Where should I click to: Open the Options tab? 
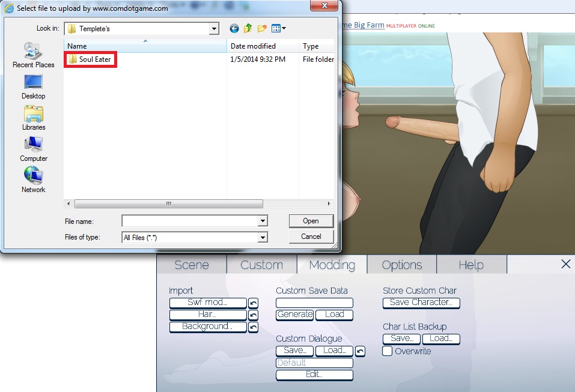point(401,265)
